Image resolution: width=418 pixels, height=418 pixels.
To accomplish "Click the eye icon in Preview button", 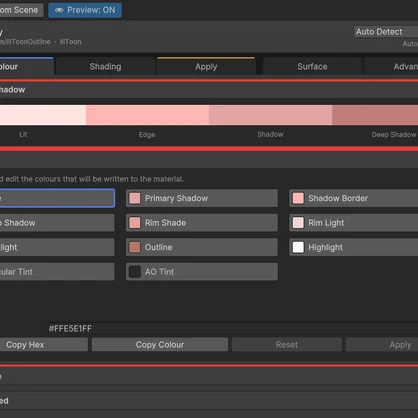I will click(59, 10).
